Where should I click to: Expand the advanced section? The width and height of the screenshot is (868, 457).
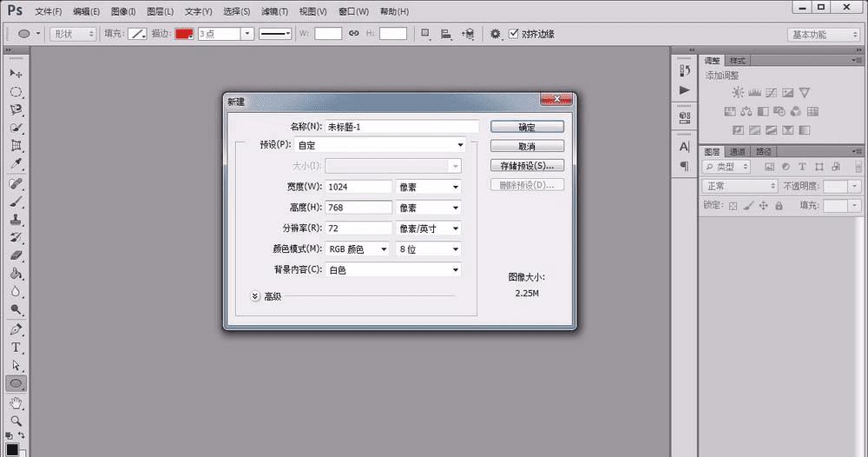click(254, 296)
